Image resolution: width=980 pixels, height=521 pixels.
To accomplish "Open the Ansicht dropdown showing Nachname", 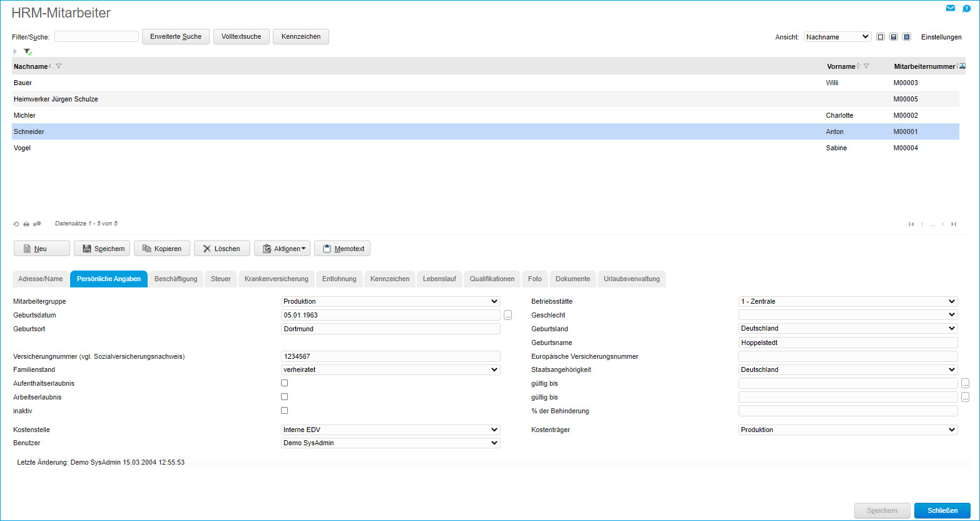I will tap(837, 37).
